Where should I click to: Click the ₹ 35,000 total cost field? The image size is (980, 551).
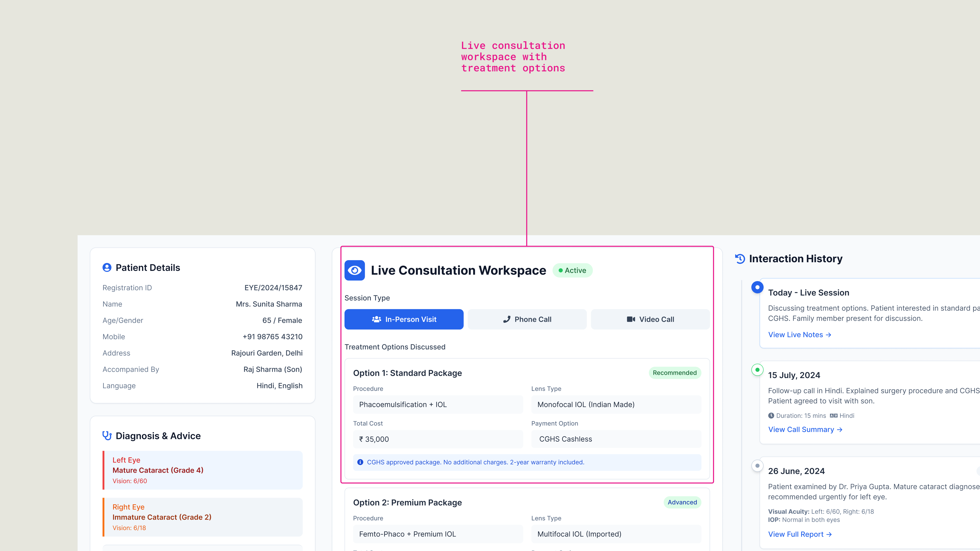point(438,439)
